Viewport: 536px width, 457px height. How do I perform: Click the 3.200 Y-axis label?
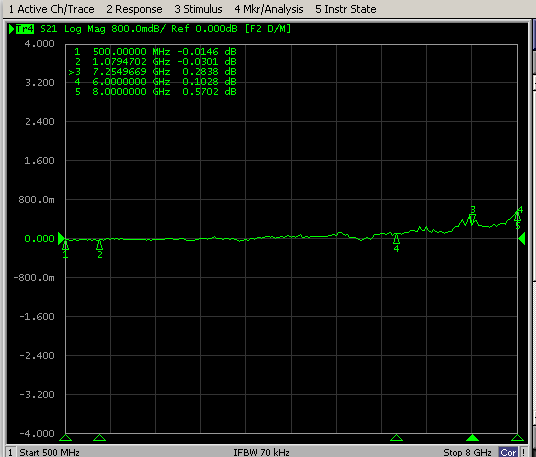(x=39, y=83)
